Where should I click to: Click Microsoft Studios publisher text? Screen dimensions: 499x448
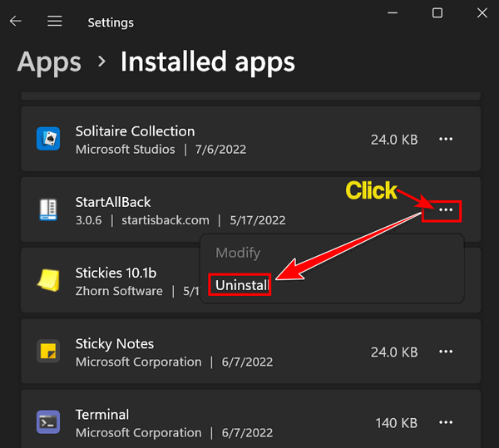[125, 150]
